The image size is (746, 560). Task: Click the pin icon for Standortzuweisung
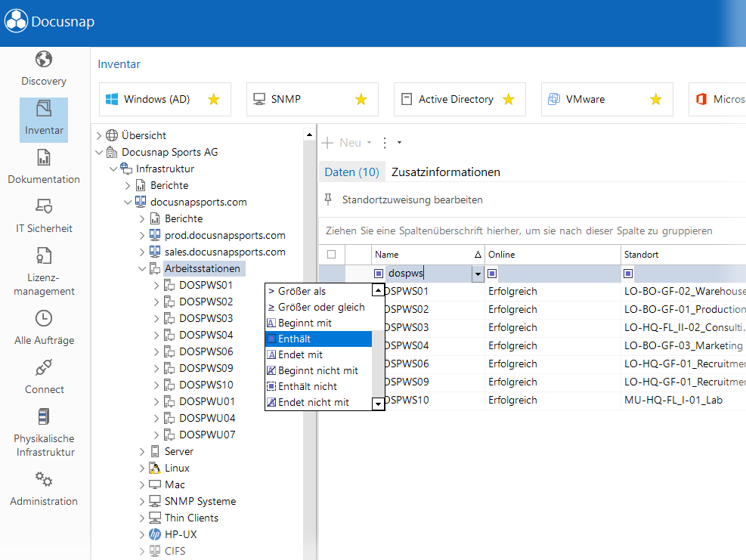(328, 200)
